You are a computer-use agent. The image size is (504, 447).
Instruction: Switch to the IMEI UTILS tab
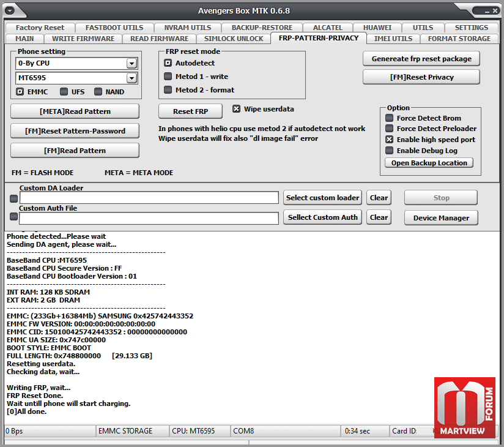pyautogui.click(x=393, y=39)
